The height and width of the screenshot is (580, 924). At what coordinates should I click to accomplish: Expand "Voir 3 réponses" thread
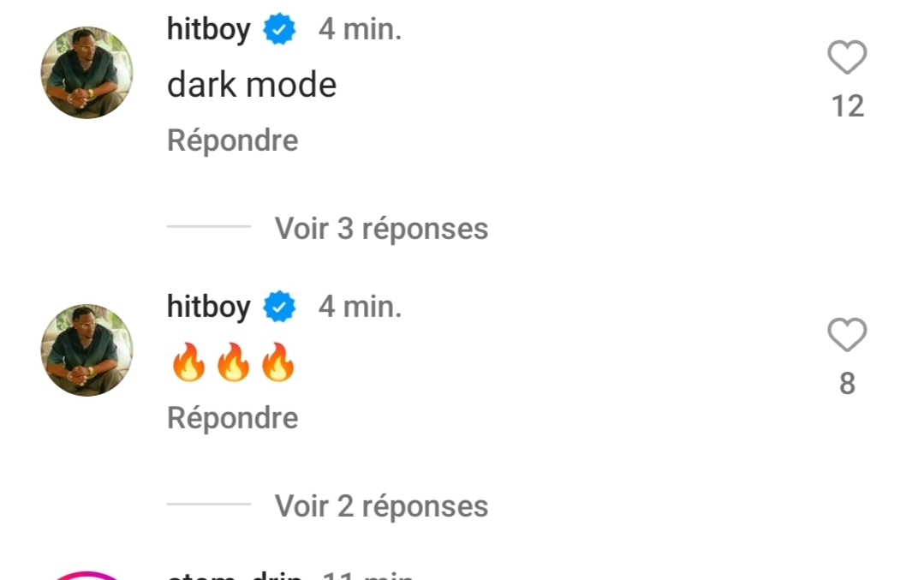coord(381,228)
